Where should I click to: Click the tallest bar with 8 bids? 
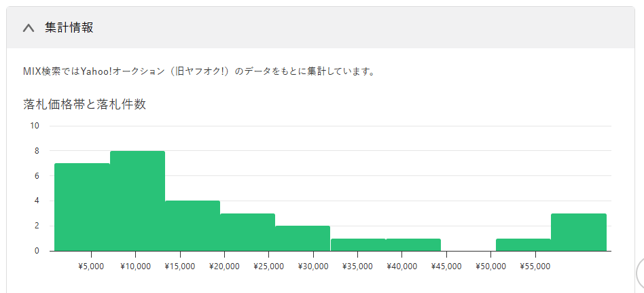click(137, 201)
